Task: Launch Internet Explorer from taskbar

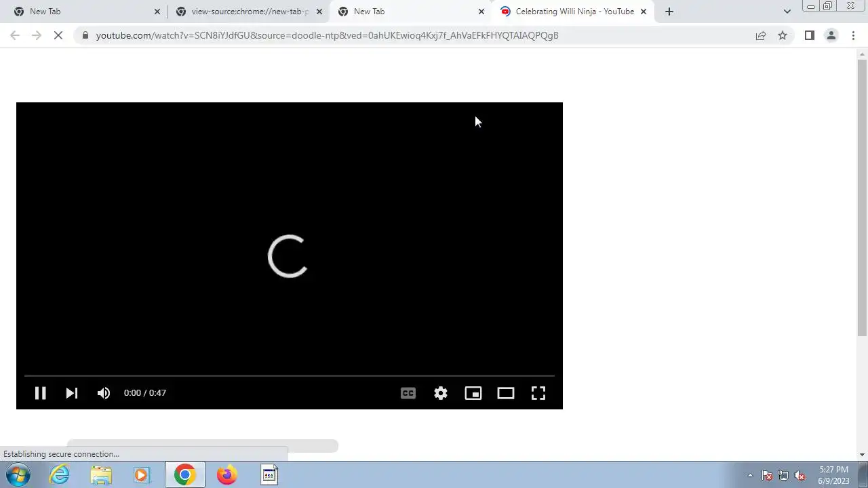Action: [x=60, y=475]
